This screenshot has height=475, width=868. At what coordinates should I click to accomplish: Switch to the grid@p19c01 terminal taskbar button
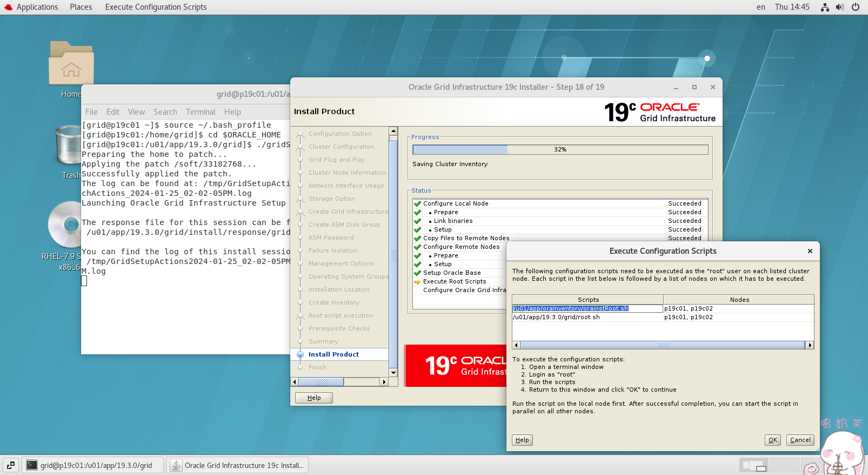pos(93,465)
